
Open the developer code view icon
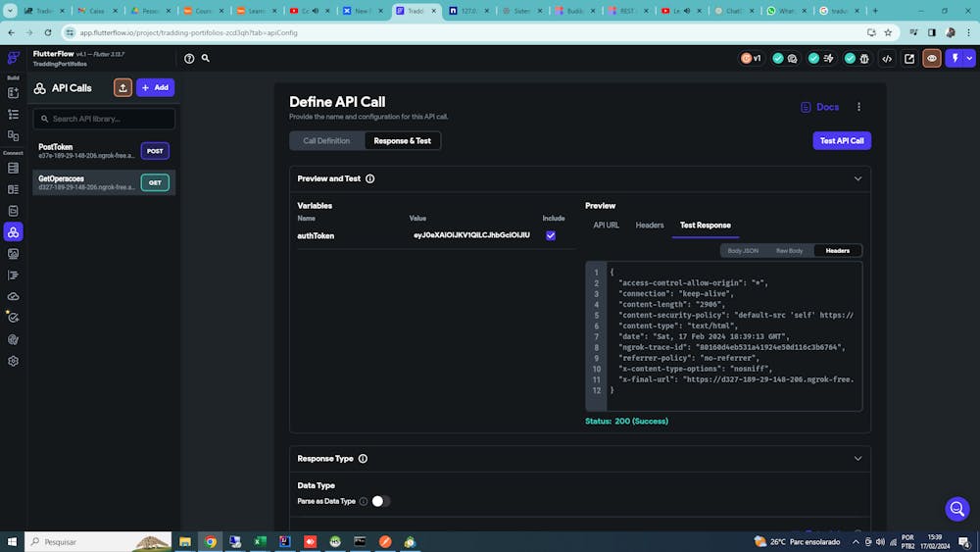coord(887,59)
